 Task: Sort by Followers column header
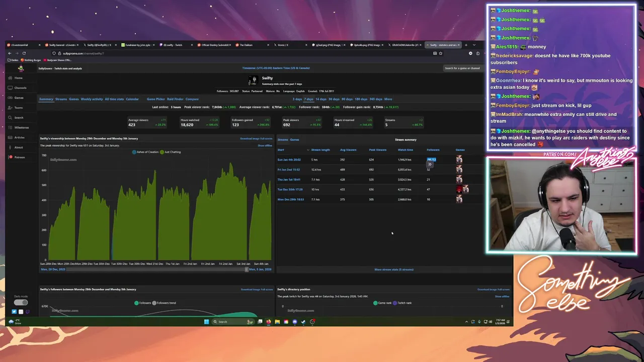[433, 150]
